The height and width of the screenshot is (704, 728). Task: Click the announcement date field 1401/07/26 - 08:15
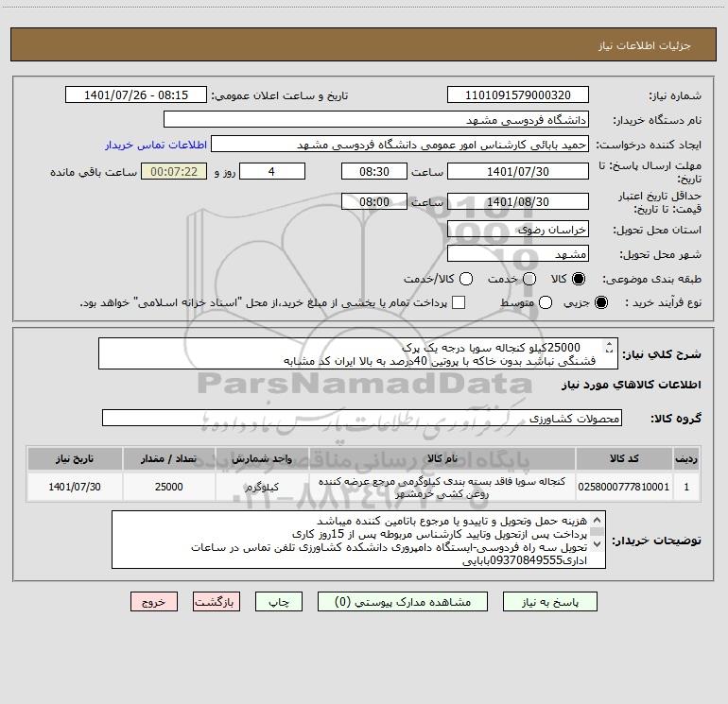pos(135,95)
